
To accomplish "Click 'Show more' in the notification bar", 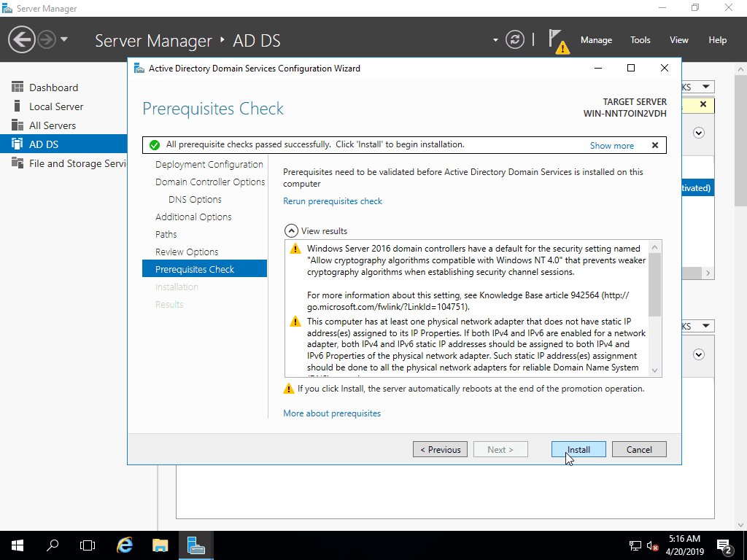I will point(612,146).
